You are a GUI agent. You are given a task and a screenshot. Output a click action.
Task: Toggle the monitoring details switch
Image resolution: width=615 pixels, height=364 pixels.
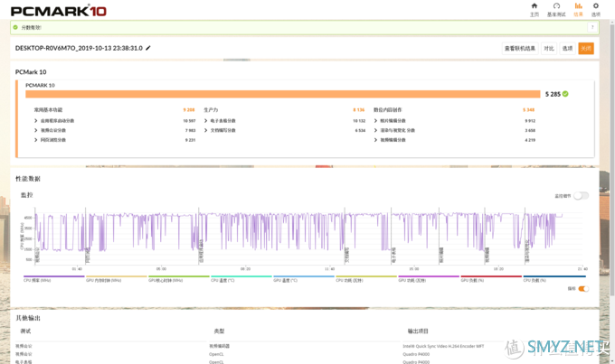pos(581,195)
